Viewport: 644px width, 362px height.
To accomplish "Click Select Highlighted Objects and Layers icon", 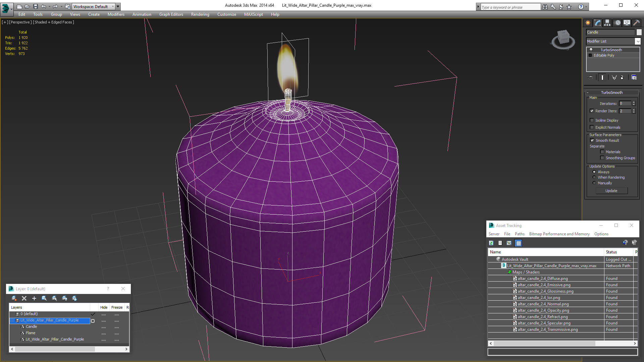I will pyautogui.click(x=44, y=298).
